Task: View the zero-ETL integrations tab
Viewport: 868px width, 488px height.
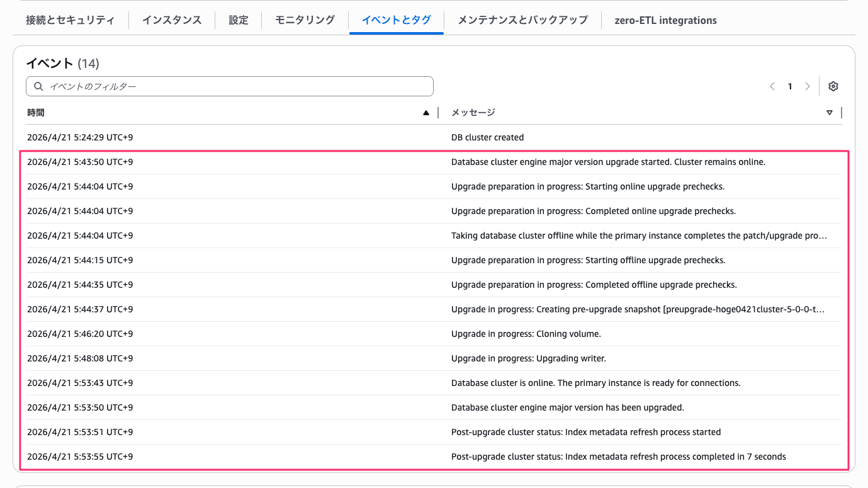Action: coord(665,20)
